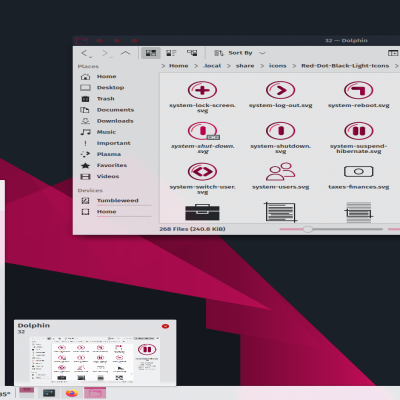
Task: Open Important in Places panel
Action: (x=115, y=143)
